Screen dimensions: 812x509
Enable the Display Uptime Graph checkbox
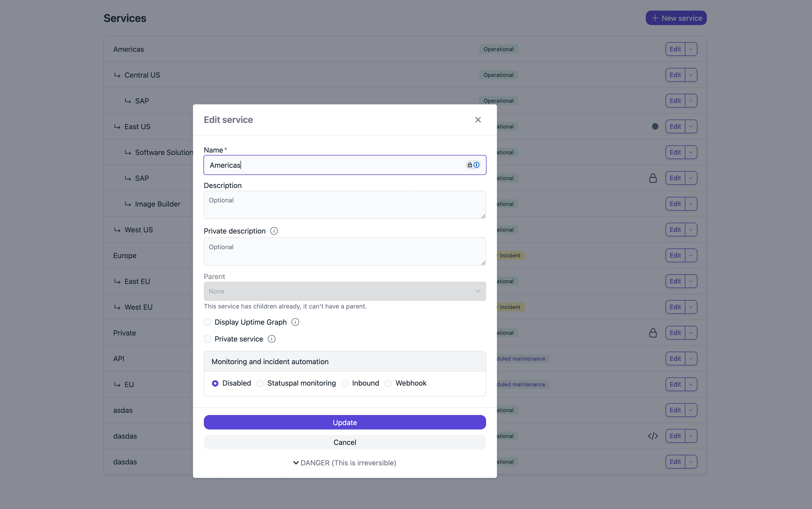(x=207, y=322)
